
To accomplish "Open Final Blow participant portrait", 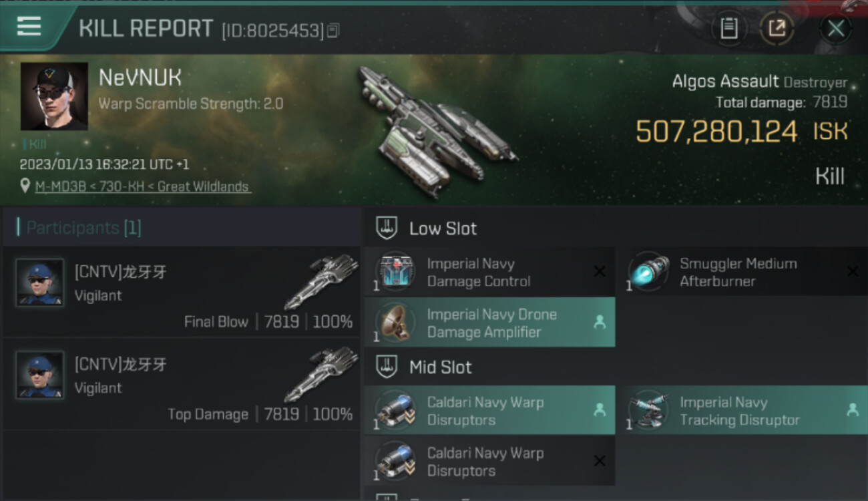I will point(40,283).
